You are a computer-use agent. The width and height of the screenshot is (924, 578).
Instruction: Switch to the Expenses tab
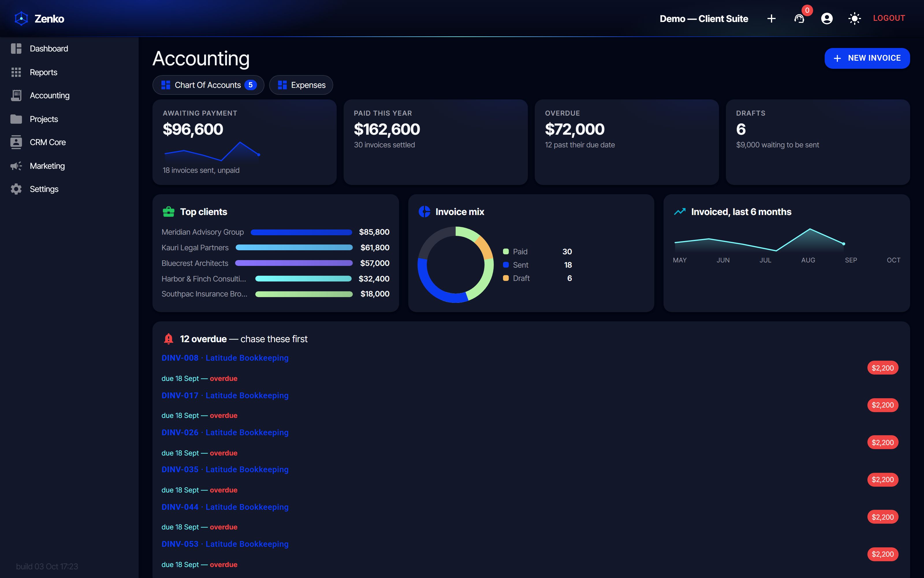pyautogui.click(x=301, y=85)
